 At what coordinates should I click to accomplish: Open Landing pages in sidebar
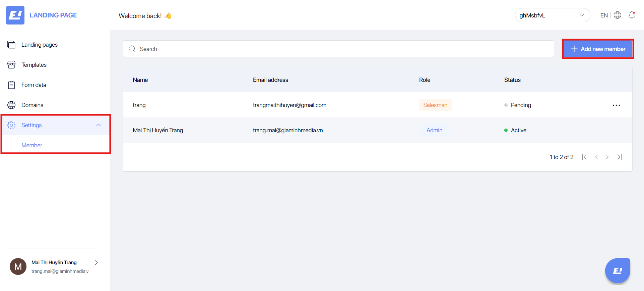39,45
